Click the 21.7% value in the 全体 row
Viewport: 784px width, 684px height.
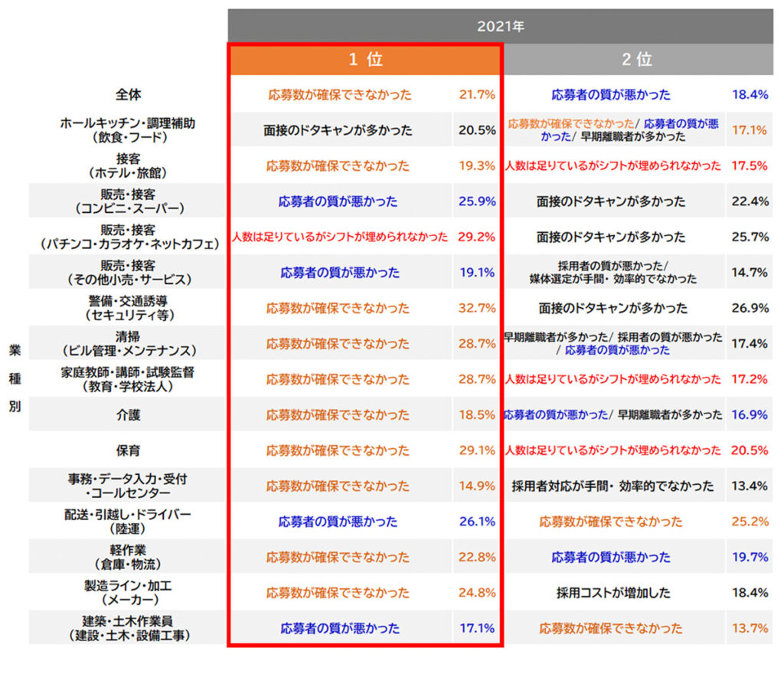[477, 95]
